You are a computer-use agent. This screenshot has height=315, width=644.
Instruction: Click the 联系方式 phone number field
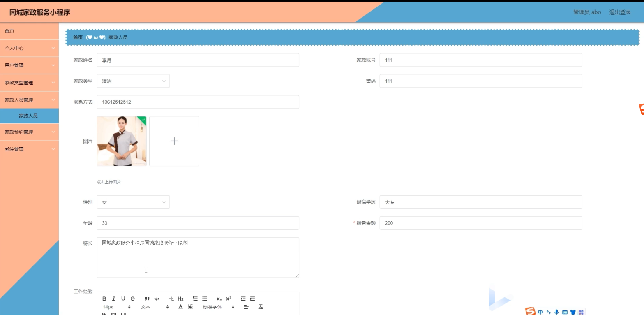(198, 102)
